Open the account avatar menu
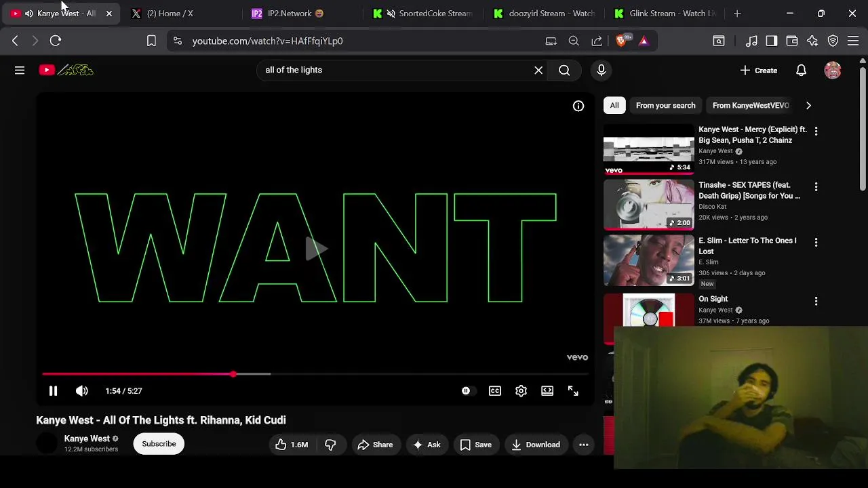The image size is (868, 488). pos(833,70)
